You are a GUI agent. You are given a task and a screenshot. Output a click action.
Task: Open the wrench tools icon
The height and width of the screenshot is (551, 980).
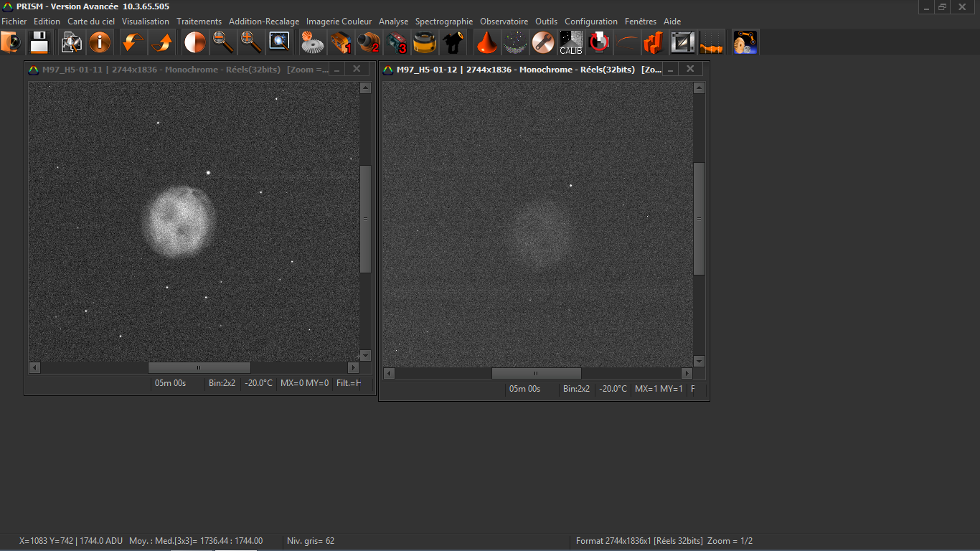click(x=543, y=43)
